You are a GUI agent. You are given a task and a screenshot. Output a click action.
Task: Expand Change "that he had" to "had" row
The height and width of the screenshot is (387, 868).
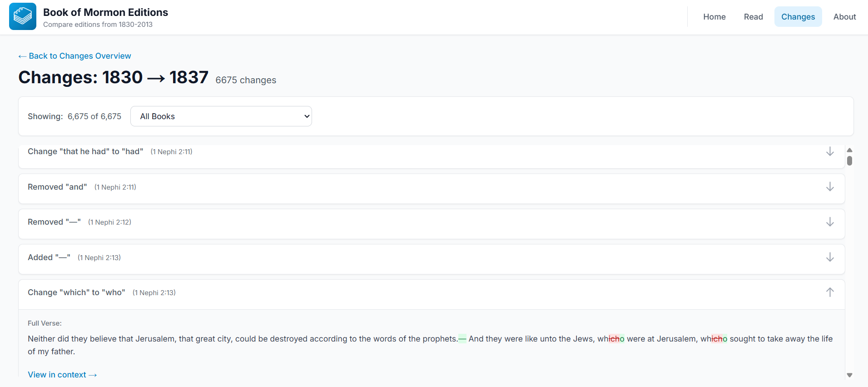85,151
